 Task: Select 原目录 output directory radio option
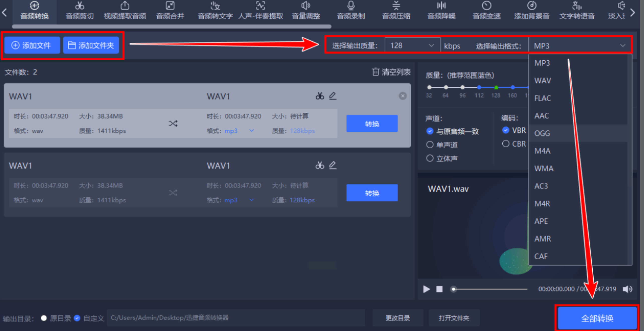44,318
